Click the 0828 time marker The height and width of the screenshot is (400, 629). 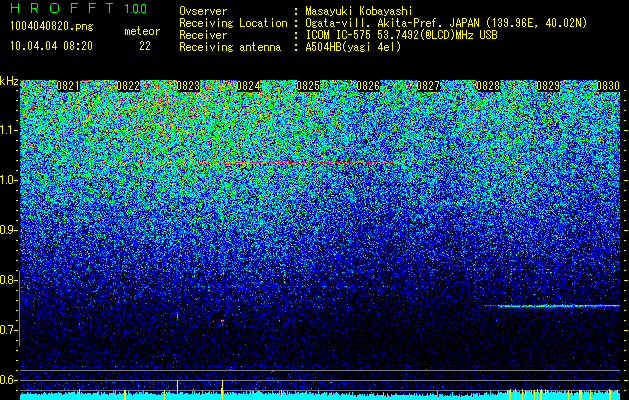[x=488, y=86]
